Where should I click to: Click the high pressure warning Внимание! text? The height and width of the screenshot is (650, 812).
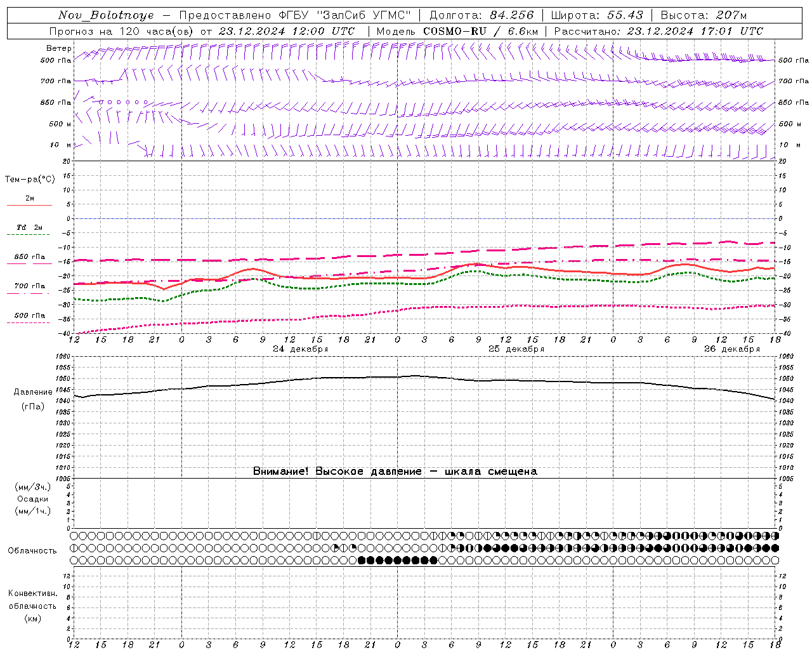click(395, 472)
